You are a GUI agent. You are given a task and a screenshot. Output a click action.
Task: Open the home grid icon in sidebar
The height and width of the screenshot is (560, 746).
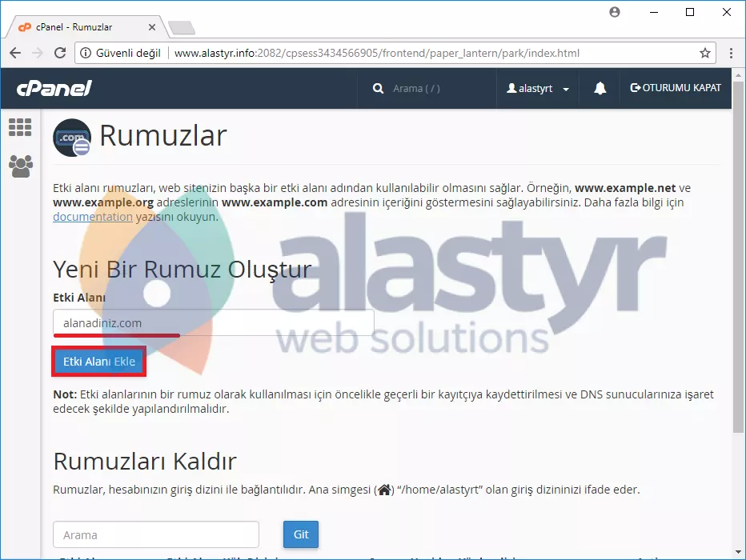21,127
